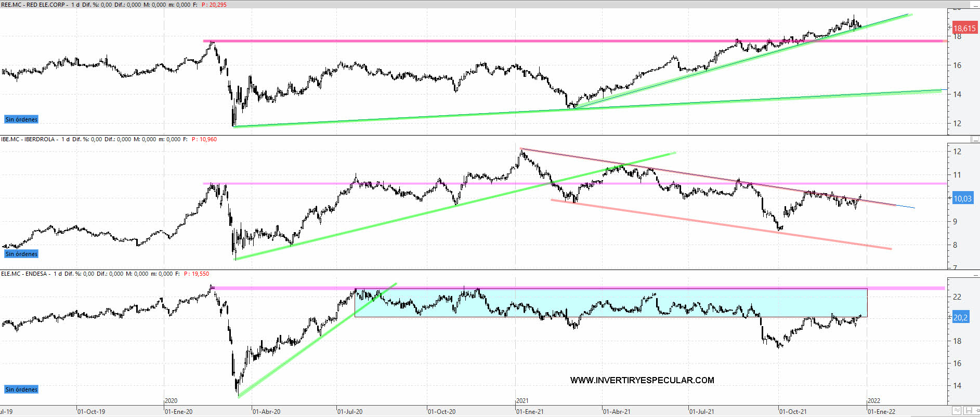The image size is (980, 417).
Task: Click the www.invertiryespecular.com watermark text
Action: point(642,380)
